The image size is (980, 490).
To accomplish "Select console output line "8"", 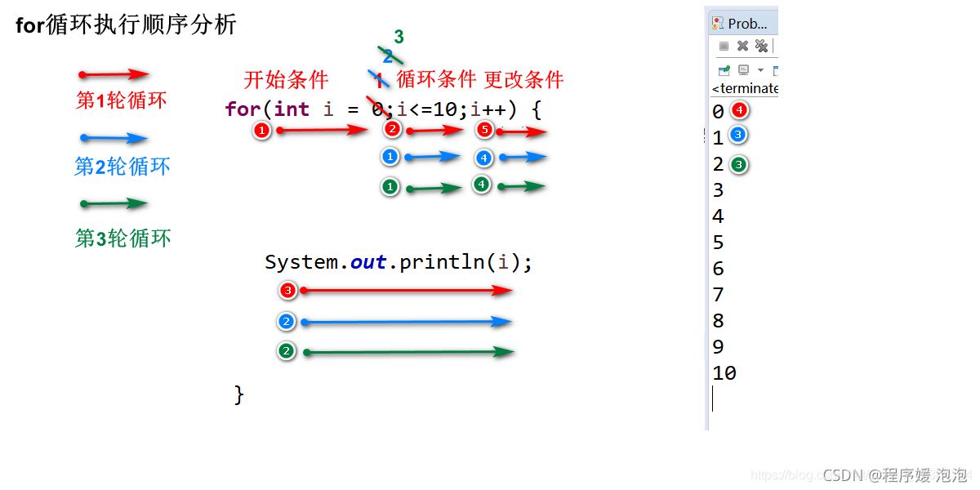I will [x=718, y=321].
